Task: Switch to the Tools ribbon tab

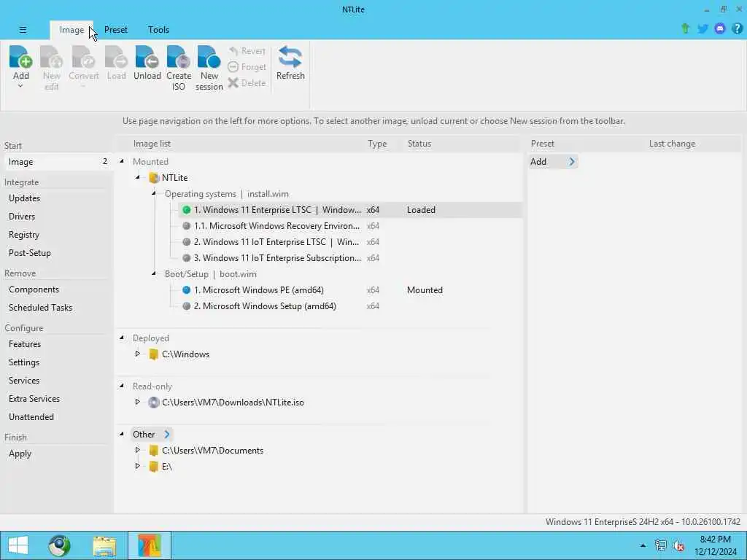Action: coord(158,30)
